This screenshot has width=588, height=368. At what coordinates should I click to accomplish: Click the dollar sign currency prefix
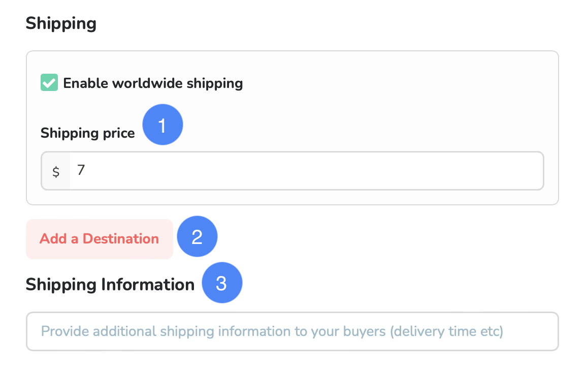click(56, 172)
